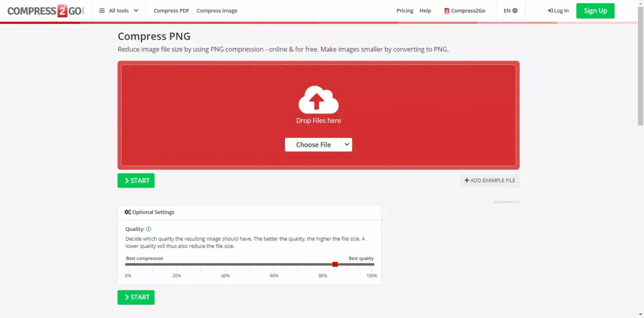
Task: Click the All tools grid icon
Action: 102,11
